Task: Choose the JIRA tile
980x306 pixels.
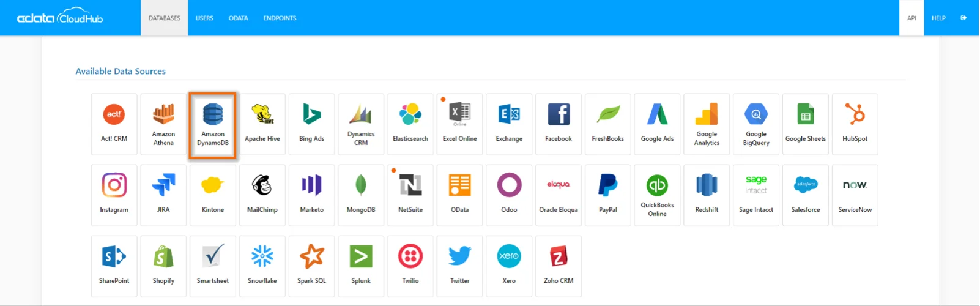Action: click(x=163, y=195)
